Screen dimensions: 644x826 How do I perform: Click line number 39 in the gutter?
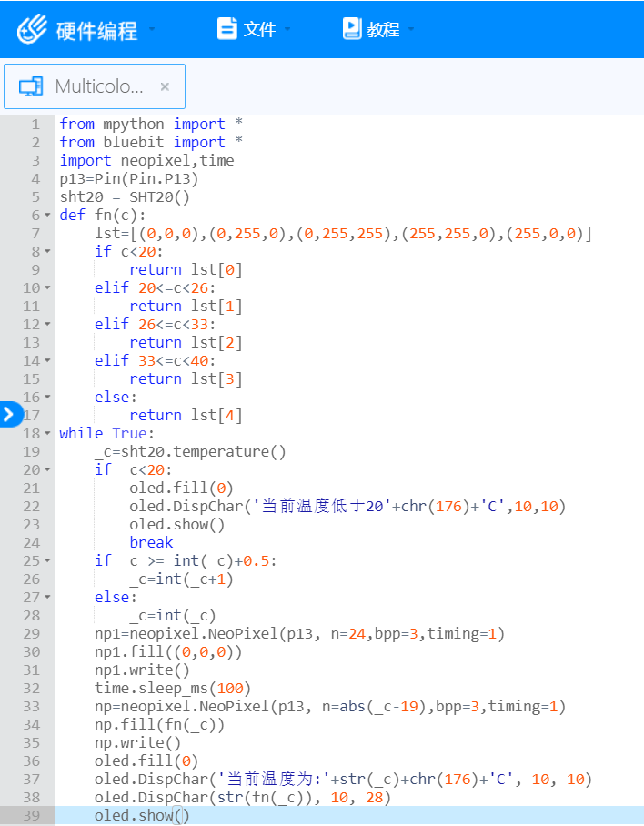click(31, 816)
